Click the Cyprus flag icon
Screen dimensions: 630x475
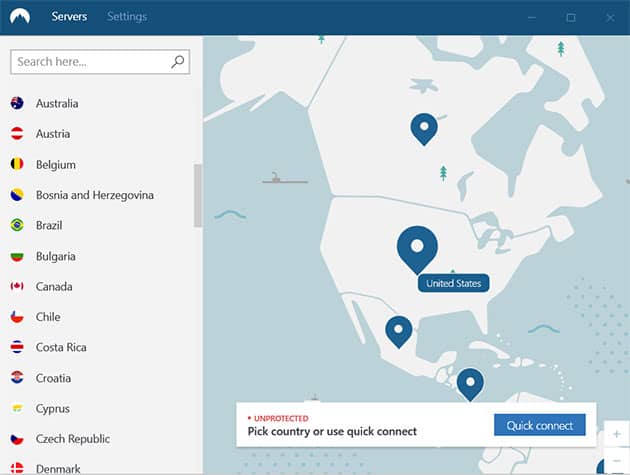point(17,408)
